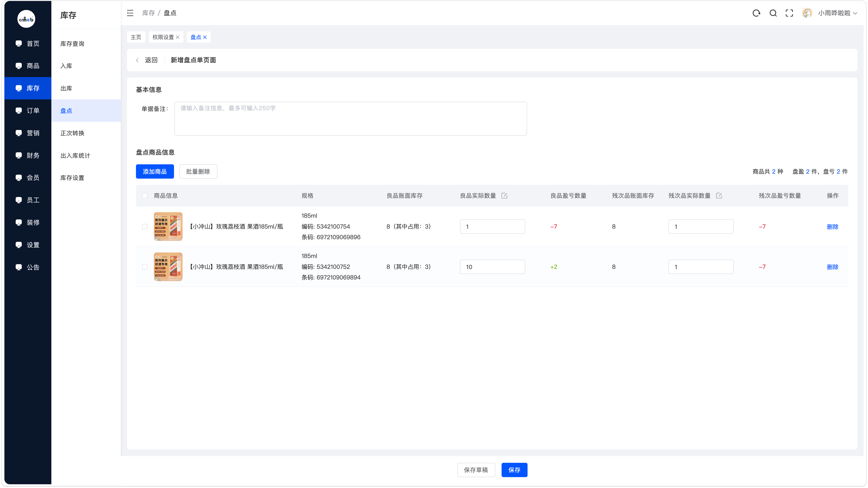This screenshot has width=868, height=488.
Task: Click the refresh icon in the top bar
Action: pos(756,13)
